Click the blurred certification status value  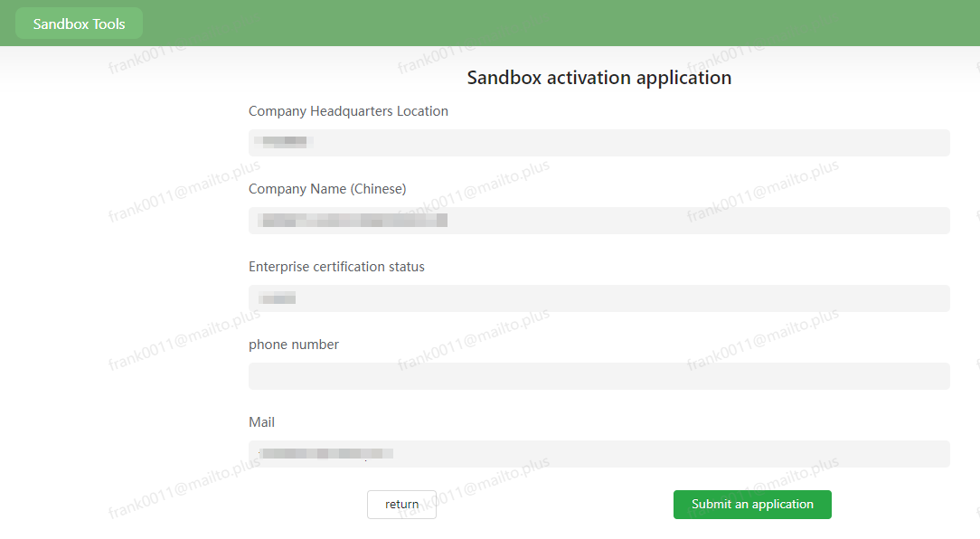tap(277, 298)
